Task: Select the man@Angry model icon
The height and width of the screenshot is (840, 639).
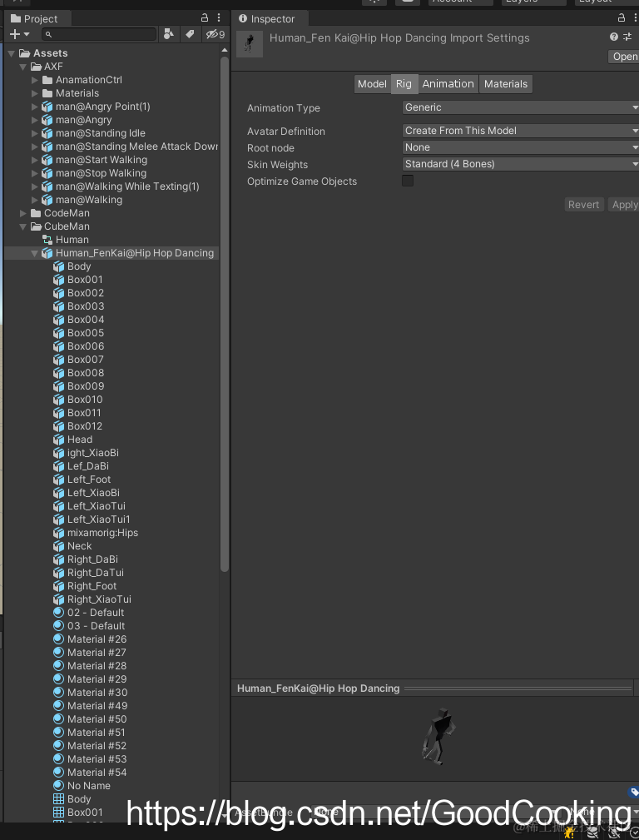Action: click(x=47, y=120)
